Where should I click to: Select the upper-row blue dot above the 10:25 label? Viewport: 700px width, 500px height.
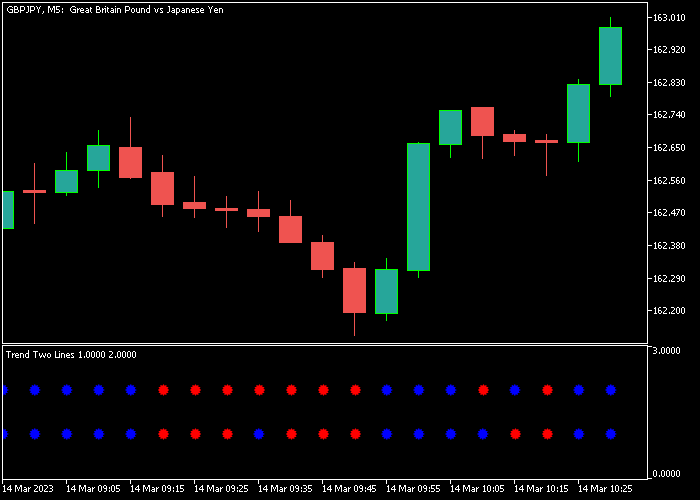pyautogui.click(x=579, y=390)
